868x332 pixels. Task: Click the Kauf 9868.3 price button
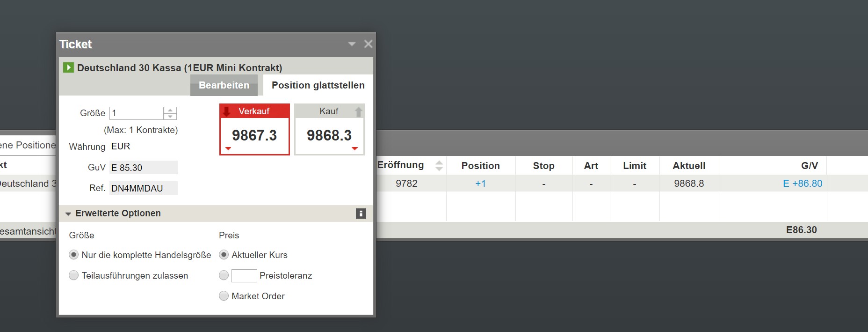tap(329, 135)
